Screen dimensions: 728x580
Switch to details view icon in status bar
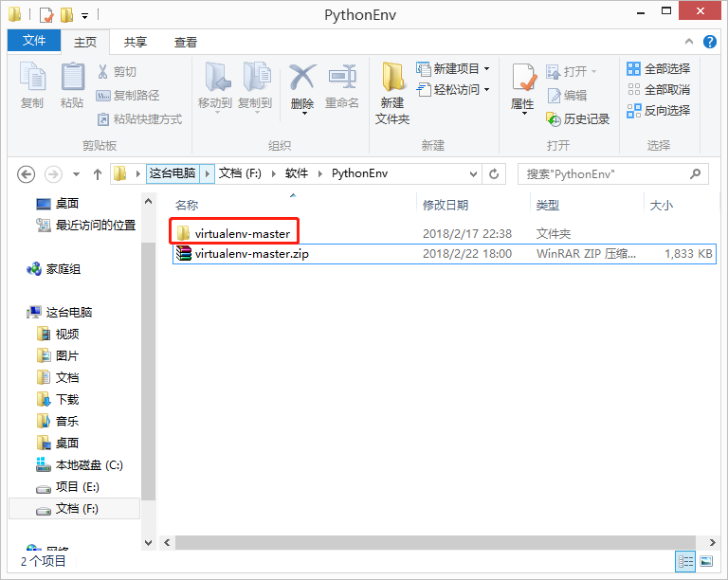pyautogui.click(x=685, y=561)
